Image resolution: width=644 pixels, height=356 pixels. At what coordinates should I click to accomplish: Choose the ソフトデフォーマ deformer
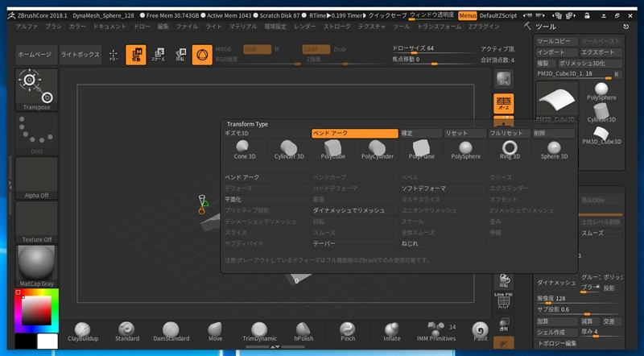pos(443,188)
